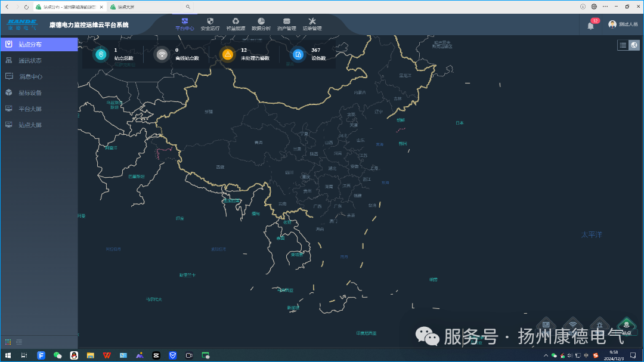
Task: Click the 站点总数 site total icon
Action: 101,54
